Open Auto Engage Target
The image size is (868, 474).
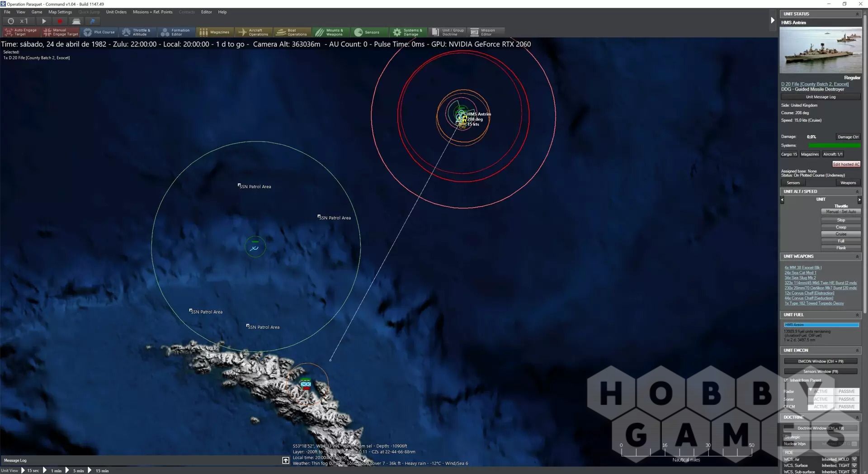(x=21, y=32)
